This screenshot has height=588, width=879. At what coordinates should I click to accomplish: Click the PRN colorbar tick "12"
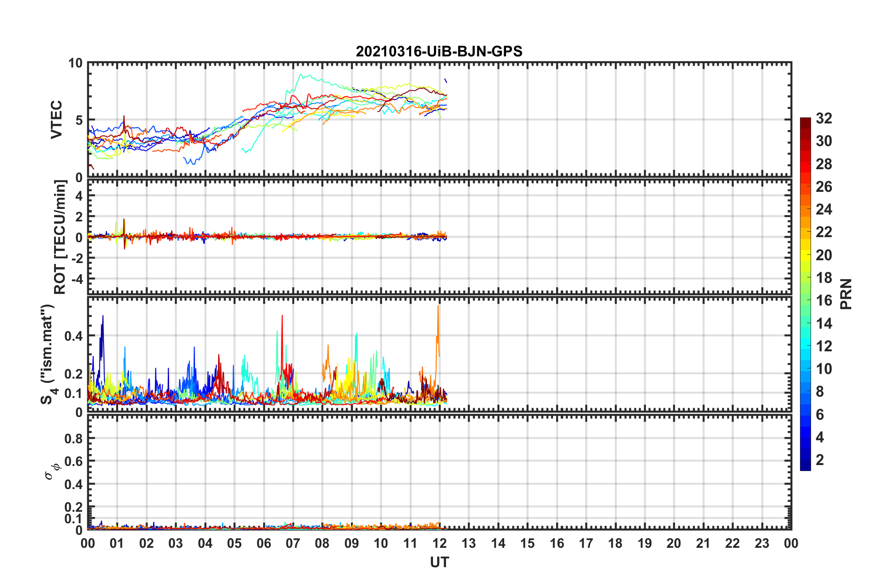coord(824,346)
